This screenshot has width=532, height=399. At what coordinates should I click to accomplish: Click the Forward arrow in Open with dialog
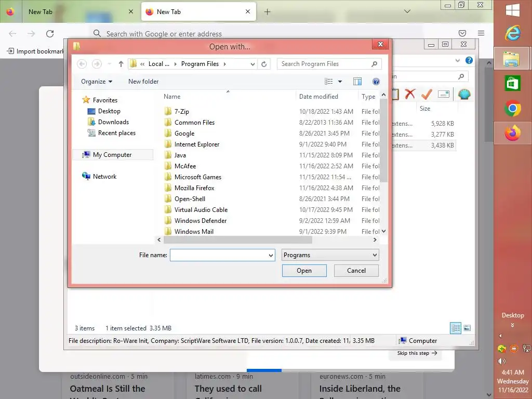point(97,64)
